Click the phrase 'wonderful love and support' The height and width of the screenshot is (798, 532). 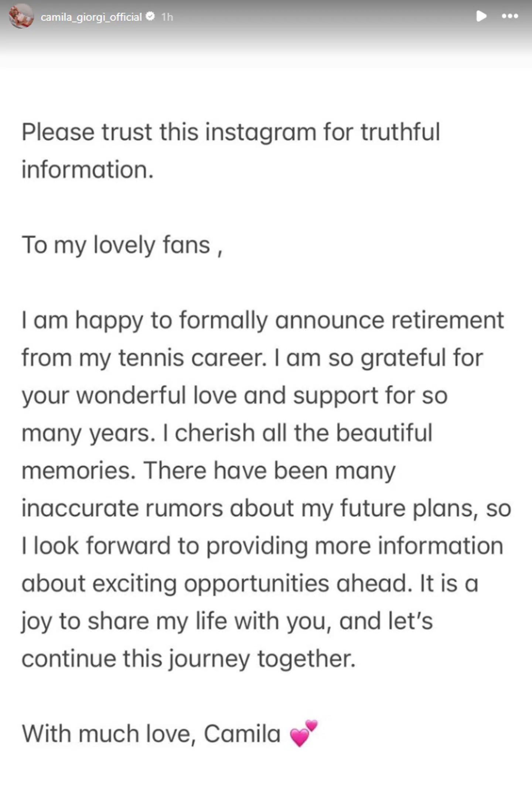pos(227,395)
